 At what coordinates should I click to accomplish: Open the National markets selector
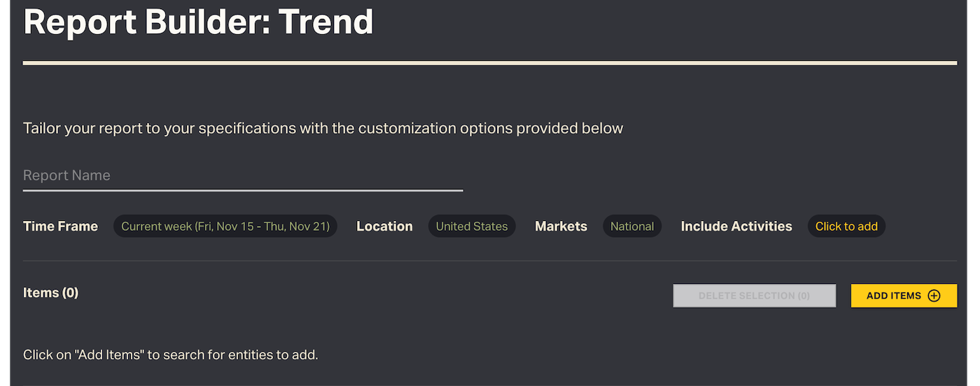pyautogui.click(x=631, y=227)
